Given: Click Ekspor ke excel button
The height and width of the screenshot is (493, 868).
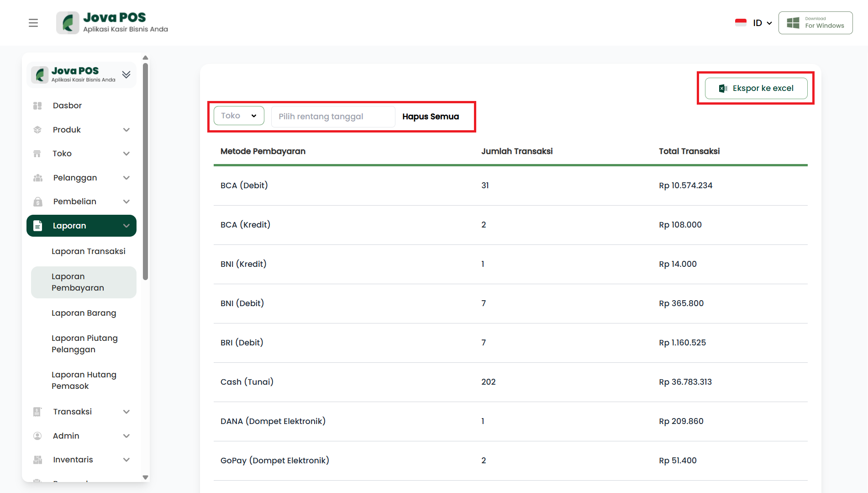Looking at the screenshot, I should pyautogui.click(x=756, y=88).
